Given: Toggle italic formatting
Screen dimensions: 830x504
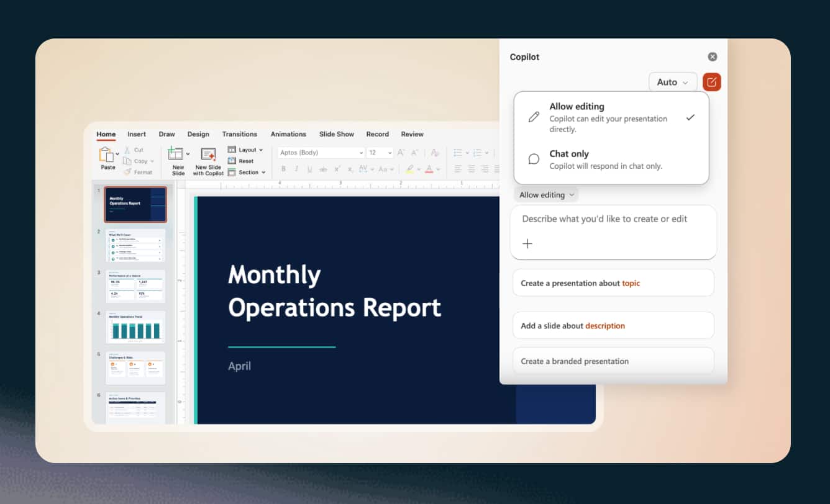Looking at the screenshot, I should pos(296,169).
